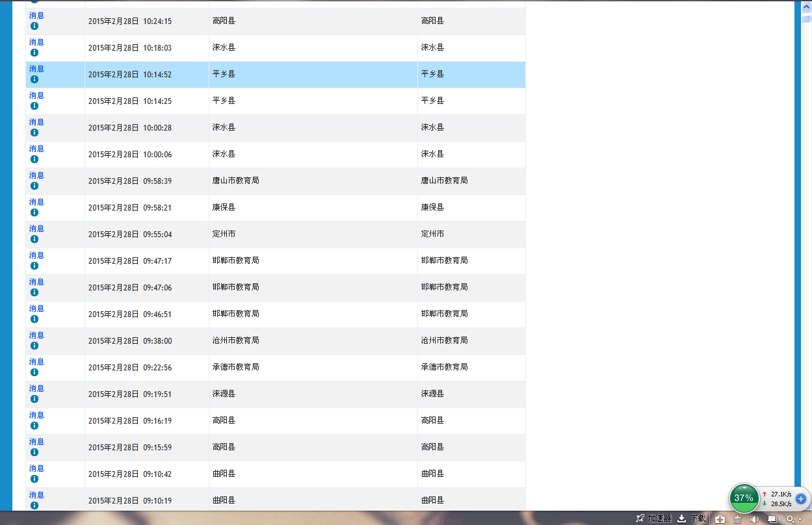
Task: Select the timestamp 2015年2月28日 10:00:28
Action: (130, 128)
